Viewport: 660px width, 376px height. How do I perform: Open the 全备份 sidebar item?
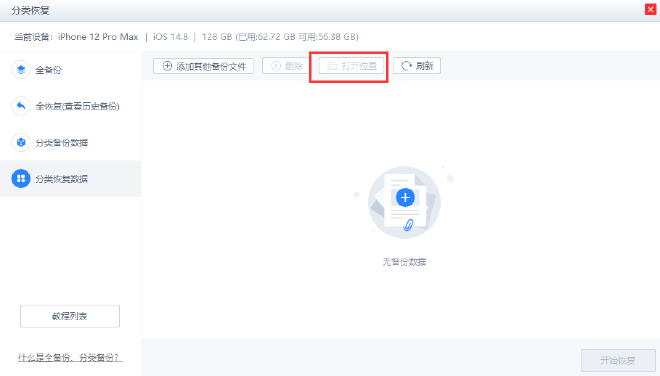(x=70, y=70)
